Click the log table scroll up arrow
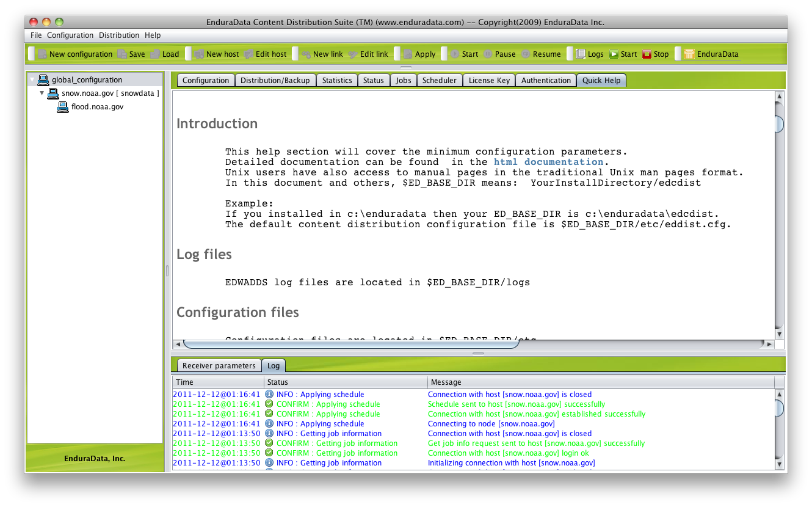 click(x=779, y=394)
